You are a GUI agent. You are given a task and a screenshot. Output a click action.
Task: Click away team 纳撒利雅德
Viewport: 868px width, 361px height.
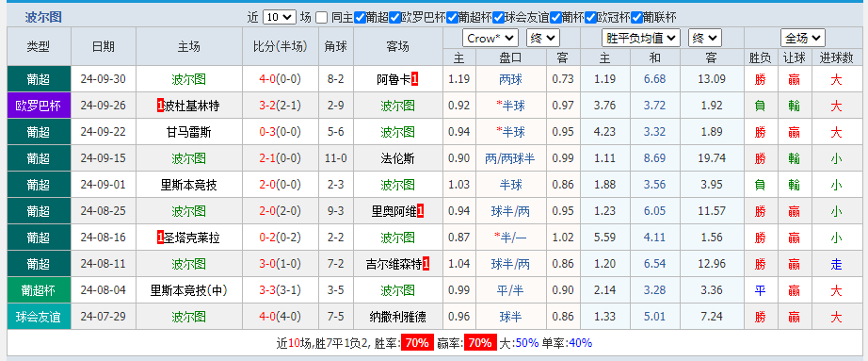397,318
